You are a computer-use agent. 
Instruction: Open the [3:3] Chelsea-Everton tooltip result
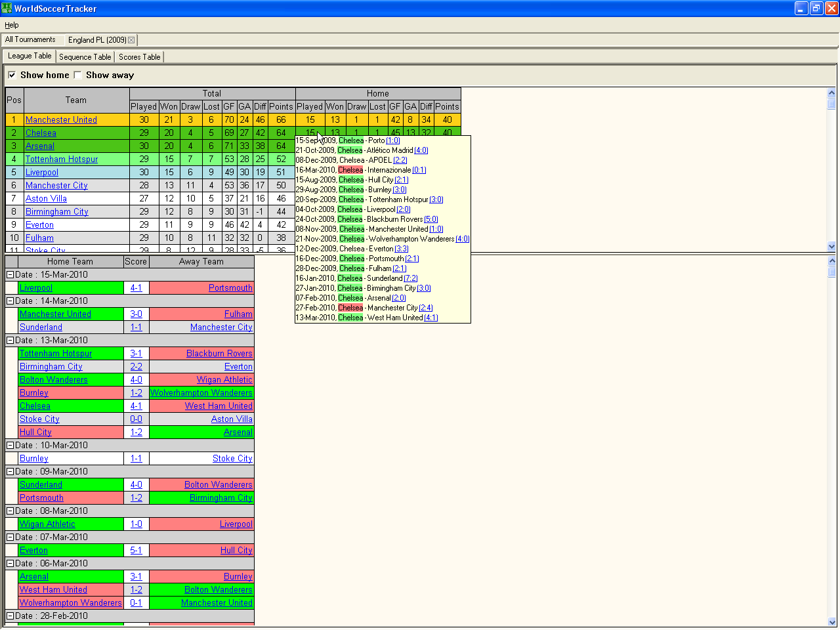click(x=402, y=249)
